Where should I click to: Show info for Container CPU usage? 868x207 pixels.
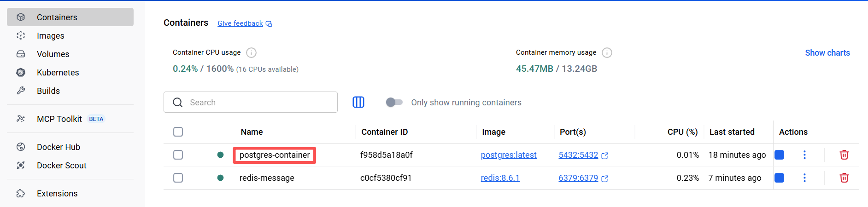point(251,52)
